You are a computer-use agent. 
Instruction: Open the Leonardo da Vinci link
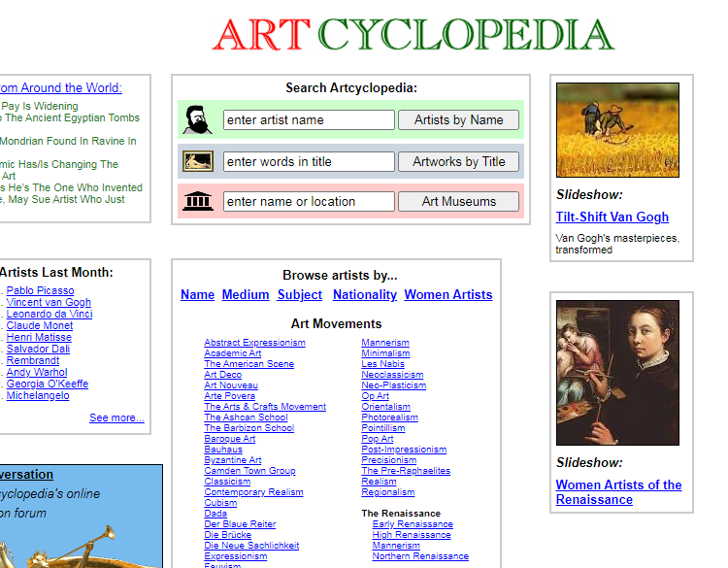click(50, 314)
